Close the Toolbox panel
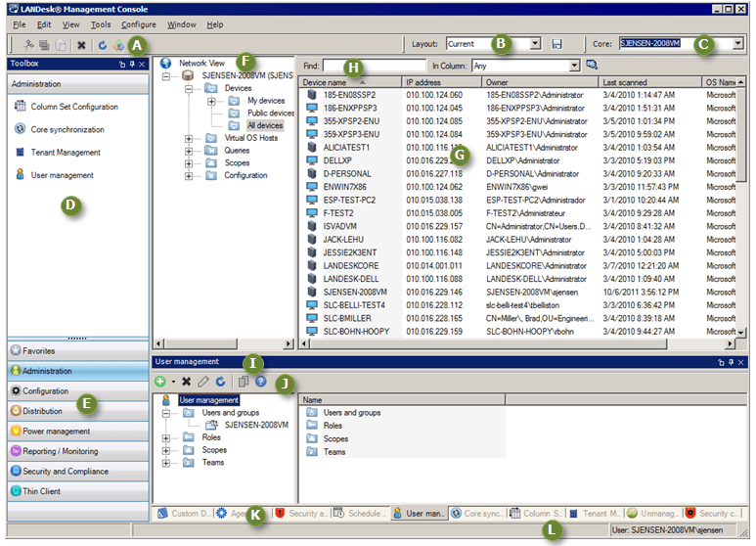756x546 pixels. [x=142, y=64]
